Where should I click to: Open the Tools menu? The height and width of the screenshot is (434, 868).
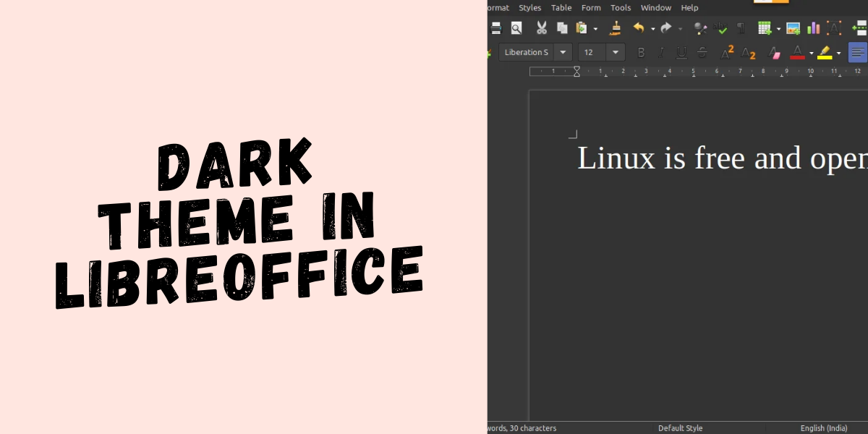tap(620, 8)
